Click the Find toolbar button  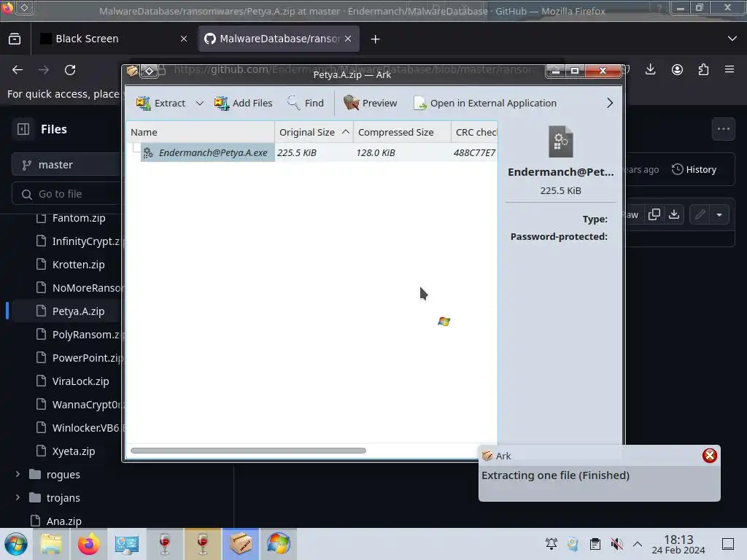point(306,103)
